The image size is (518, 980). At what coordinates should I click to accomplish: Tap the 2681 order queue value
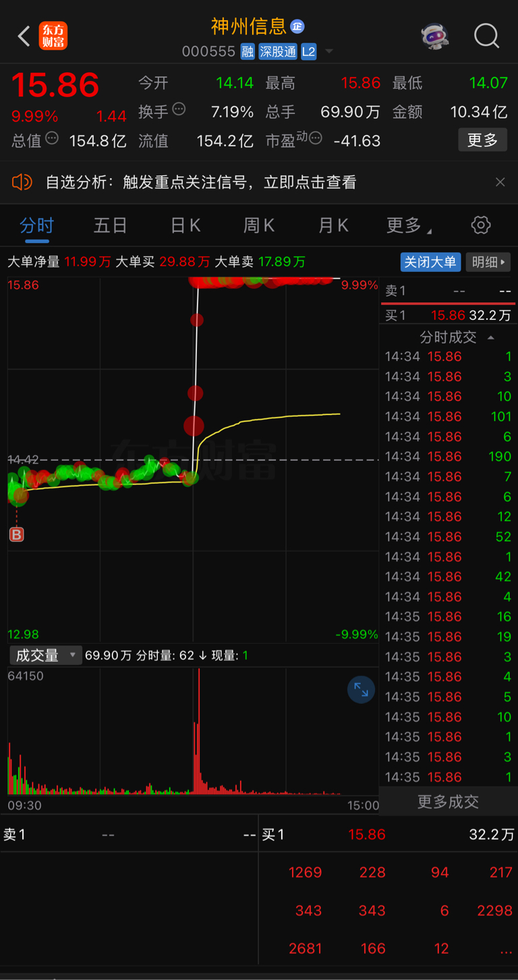305,948
